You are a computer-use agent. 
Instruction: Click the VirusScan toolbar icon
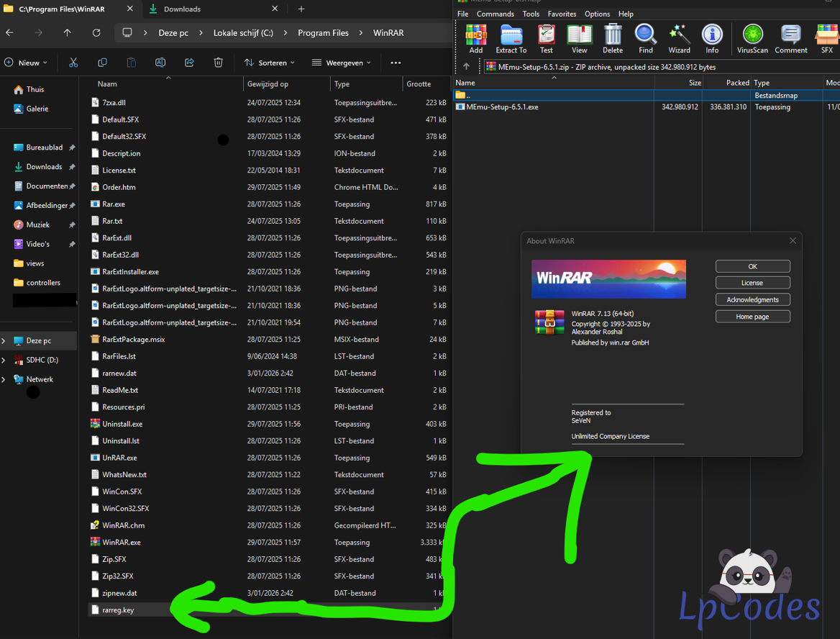[x=752, y=38]
